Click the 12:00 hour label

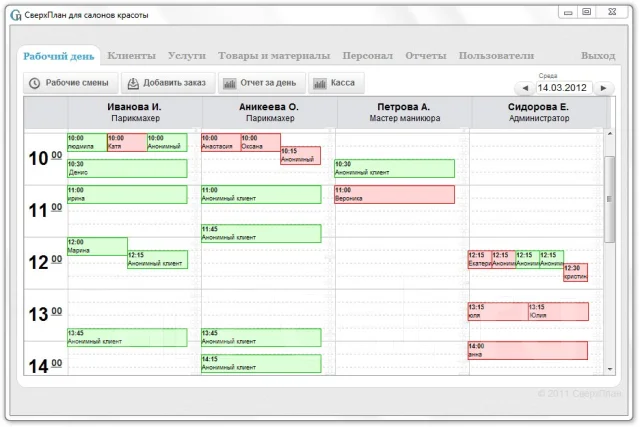point(45,262)
